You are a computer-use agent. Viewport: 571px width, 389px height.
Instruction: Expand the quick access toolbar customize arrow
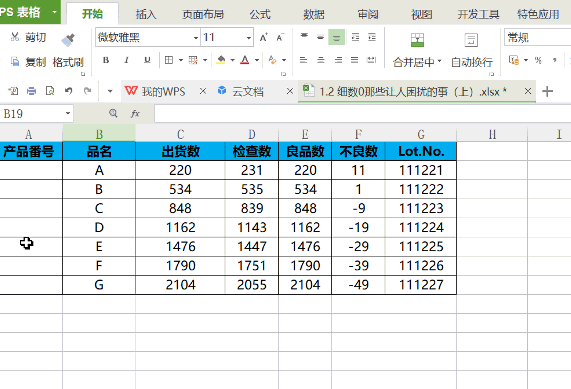[x=110, y=91]
